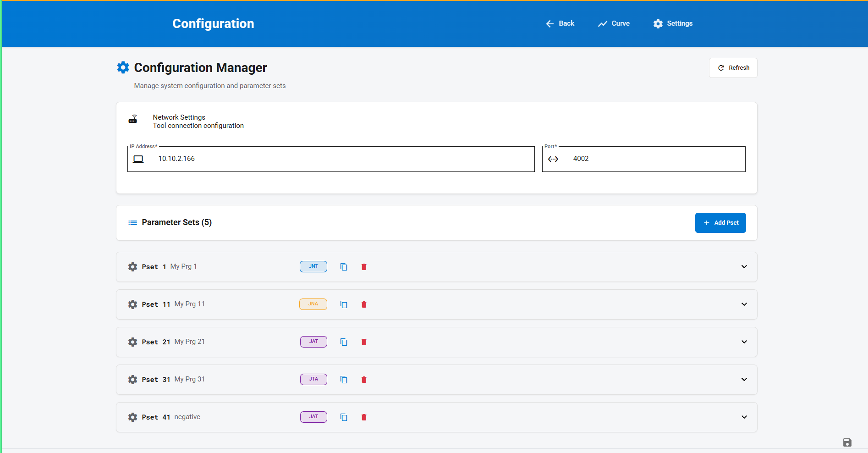Focus the Port field
Viewport: 868px width, 453px height.
click(x=644, y=159)
